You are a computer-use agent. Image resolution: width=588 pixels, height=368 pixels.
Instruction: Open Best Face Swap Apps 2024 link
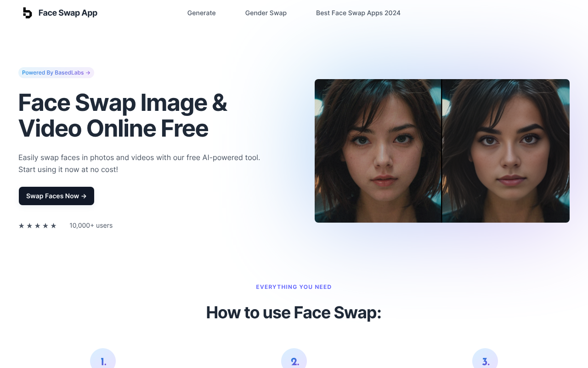coord(358,13)
